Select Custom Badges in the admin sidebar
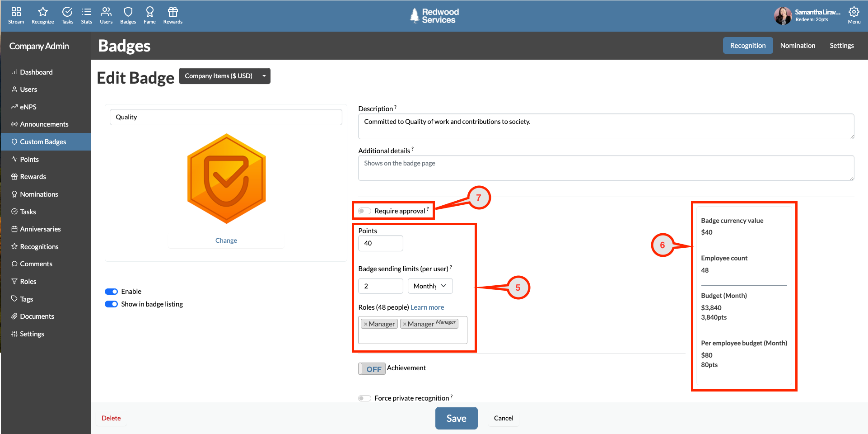Image resolution: width=868 pixels, height=434 pixels. coord(43,142)
